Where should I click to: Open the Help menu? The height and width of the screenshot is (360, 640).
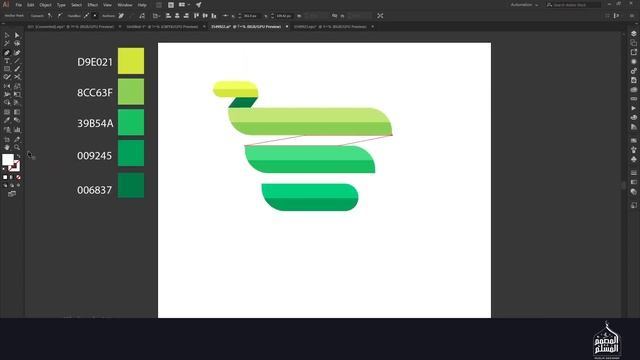pyautogui.click(x=142, y=5)
